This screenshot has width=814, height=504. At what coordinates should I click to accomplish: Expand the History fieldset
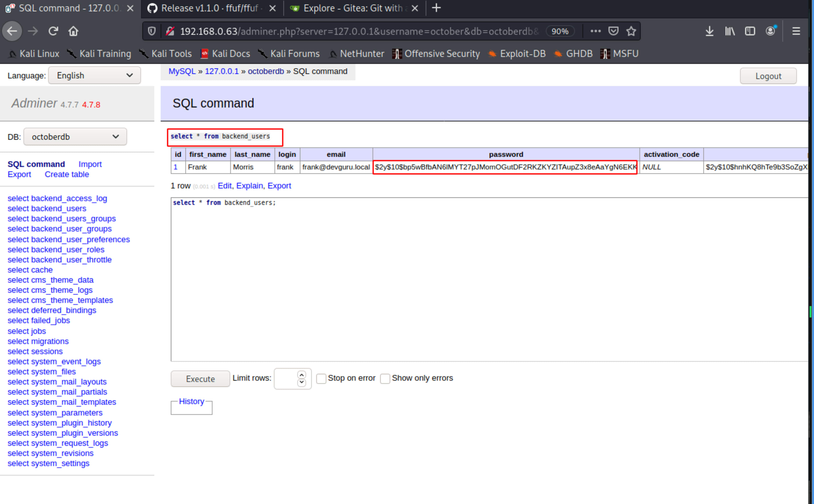tap(191, 401)
